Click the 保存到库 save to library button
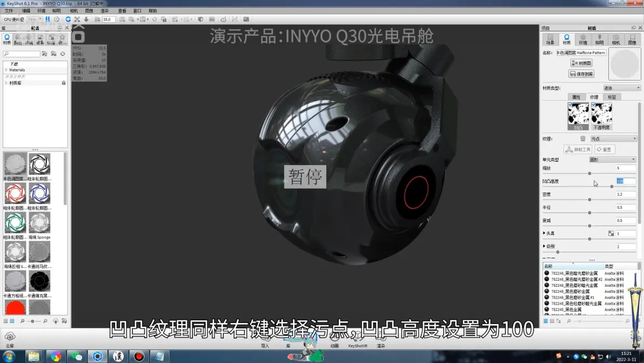Viewport: 644px width, 363px height. pyautogui.click(x=581, y=74)
